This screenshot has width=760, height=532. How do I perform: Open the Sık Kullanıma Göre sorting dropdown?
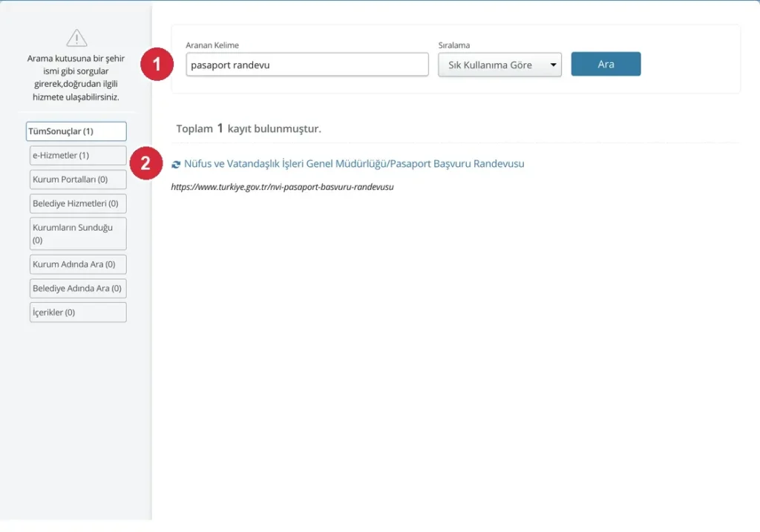(x=499, y=65)
